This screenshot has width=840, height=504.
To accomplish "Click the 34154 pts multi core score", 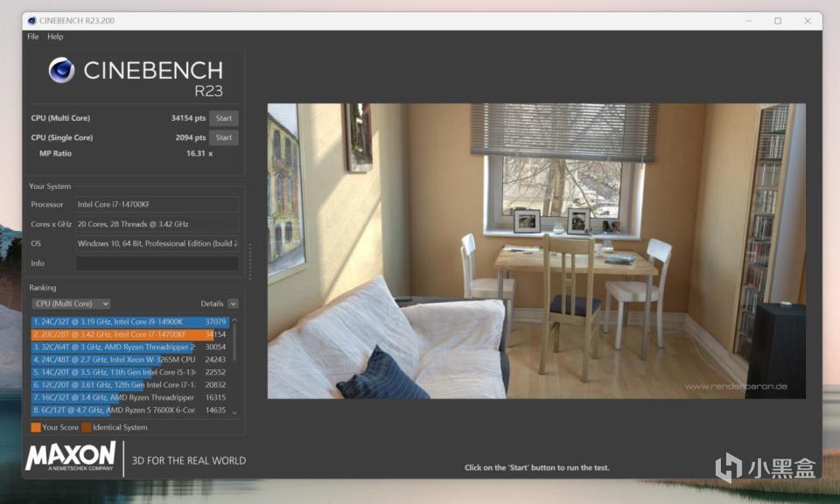I will pos(188,118).
